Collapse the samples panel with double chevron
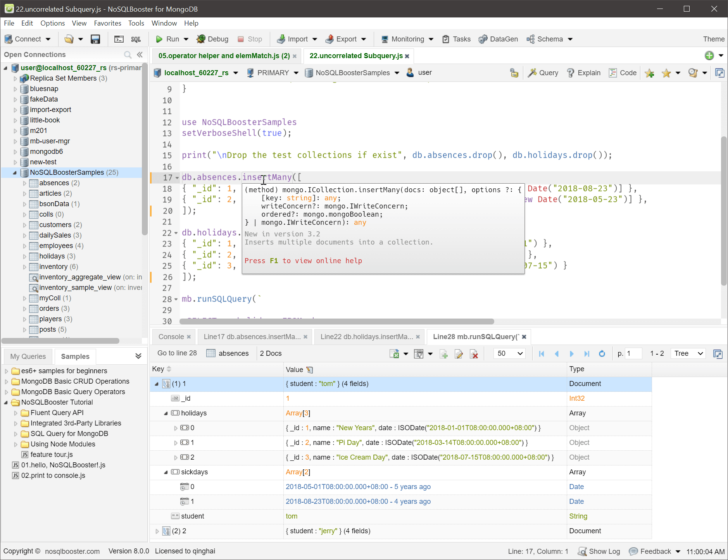Image resolution: width=728 pixels, height=560 pixels. pyautogui.click(x=138, y=356)
